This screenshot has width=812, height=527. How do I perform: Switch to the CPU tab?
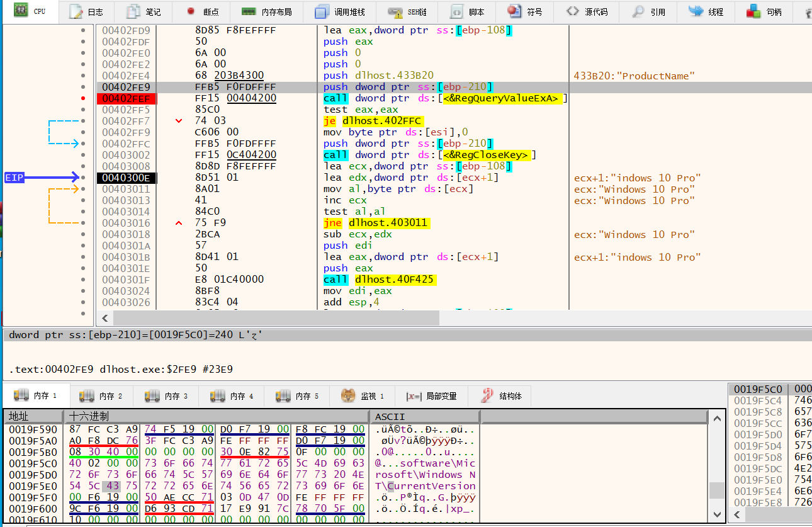pos(31,11)
